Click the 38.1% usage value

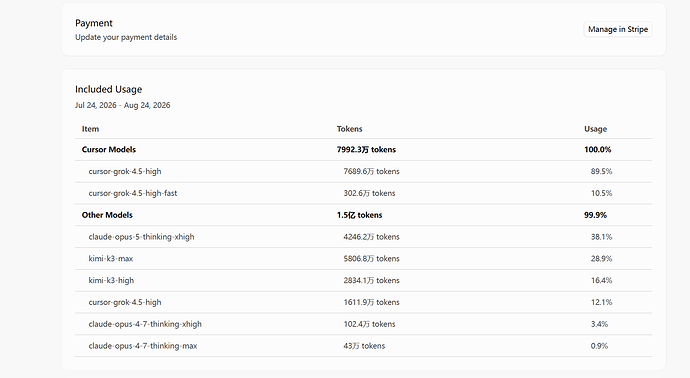point(601,237)
